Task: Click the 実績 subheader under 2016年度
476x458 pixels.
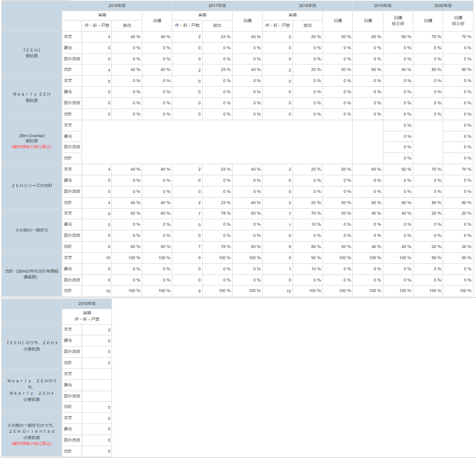Action: pyautogui.click(x=102, y=15)
